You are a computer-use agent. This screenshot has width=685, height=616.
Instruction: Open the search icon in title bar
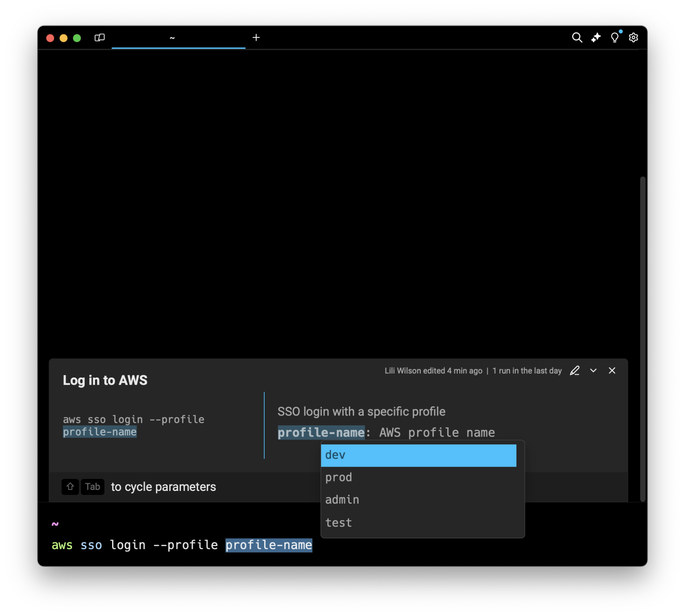pyautogui.click(x=577, y=37)
